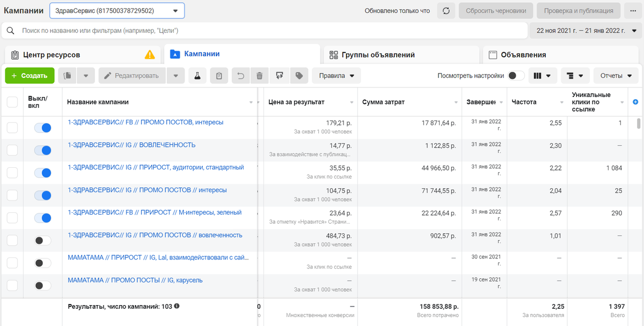The height and width of the screenshot is (326, 644).
Task: Click the A/B test flask icon
Action: point(197,76)
